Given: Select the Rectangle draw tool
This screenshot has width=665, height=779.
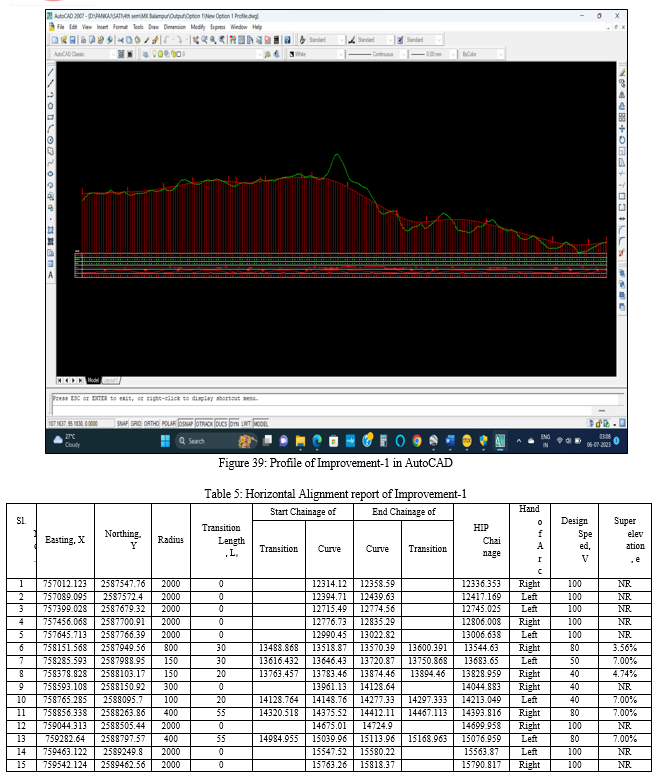Looking at the screenshot, I should 51,118.
